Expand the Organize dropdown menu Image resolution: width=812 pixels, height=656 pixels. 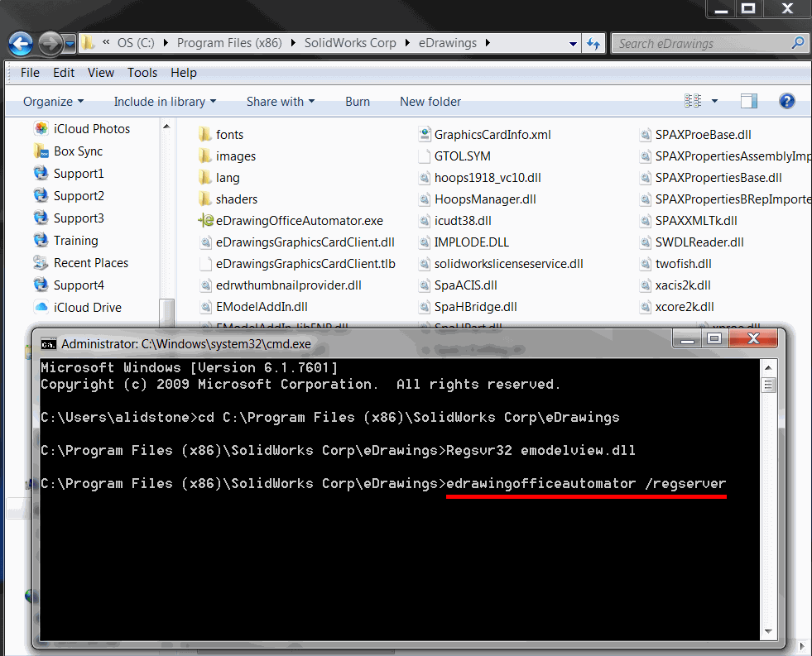pyautogui.click(x=53, y=101)
